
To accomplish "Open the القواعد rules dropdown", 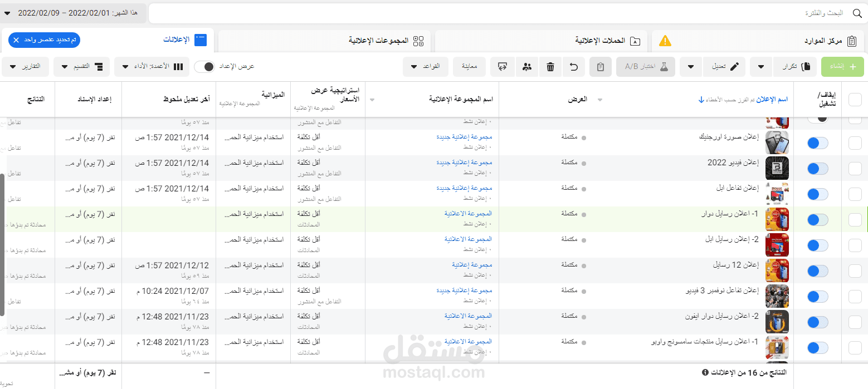I will [x=425, y=66].
